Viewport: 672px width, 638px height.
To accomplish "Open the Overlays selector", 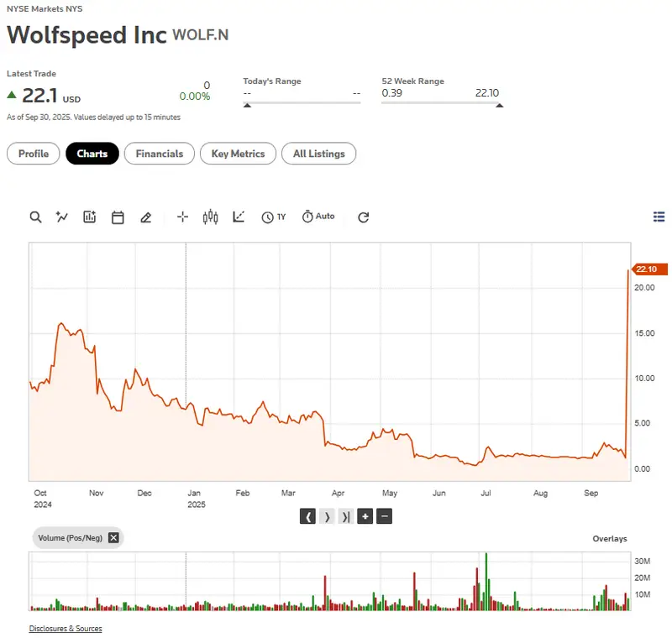I will [x=610, y=538].
